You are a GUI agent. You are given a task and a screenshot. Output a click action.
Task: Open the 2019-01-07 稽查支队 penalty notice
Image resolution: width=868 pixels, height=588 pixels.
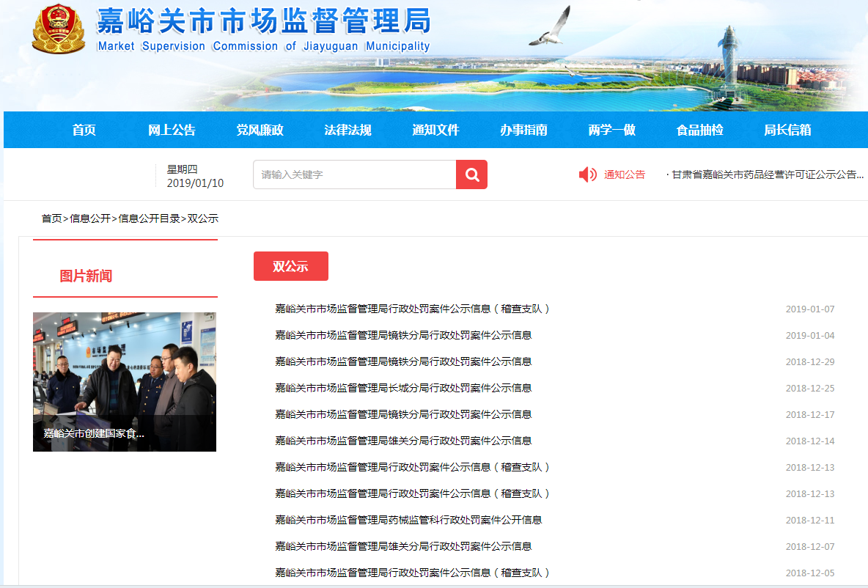click(412, 309)
